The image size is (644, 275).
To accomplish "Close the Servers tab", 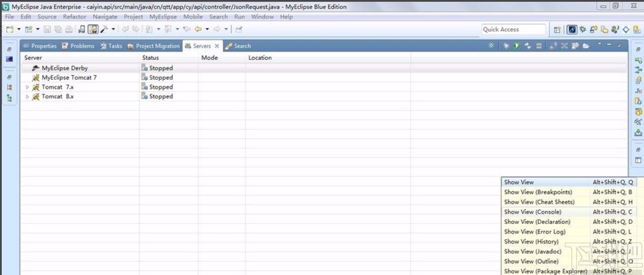I will 217,46.
